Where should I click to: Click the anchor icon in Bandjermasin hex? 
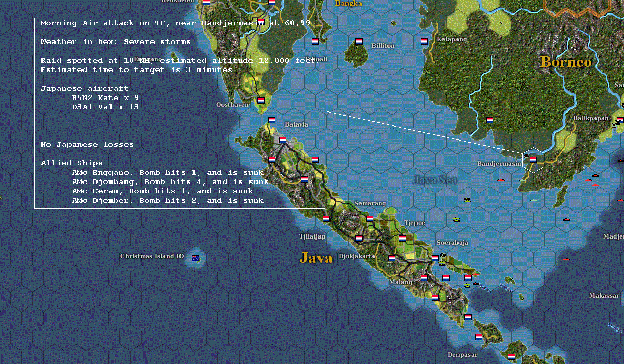tap(525, 155)
